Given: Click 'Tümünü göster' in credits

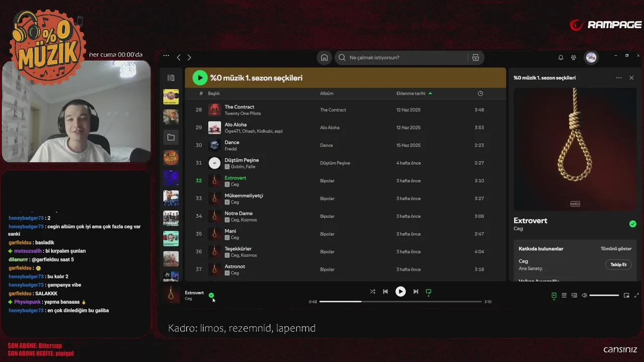Looking at the screenshot, I should (616, 249).
